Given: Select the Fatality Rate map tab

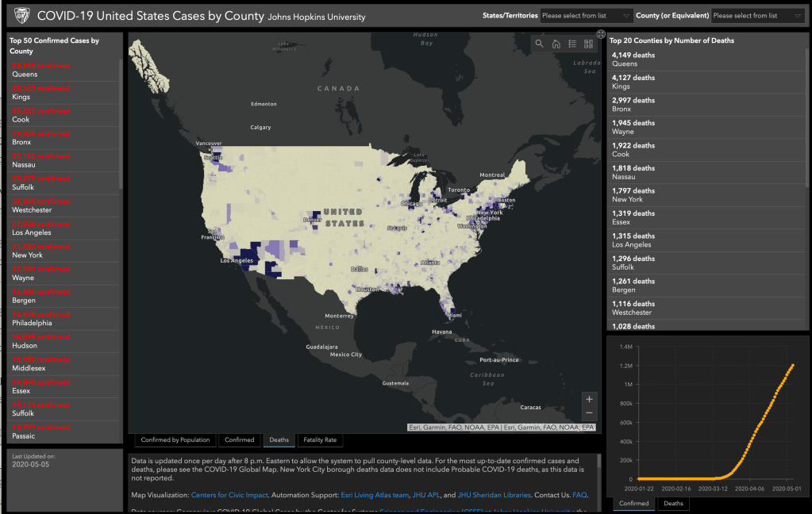Looking at the screenshot, I should [320, 440].
